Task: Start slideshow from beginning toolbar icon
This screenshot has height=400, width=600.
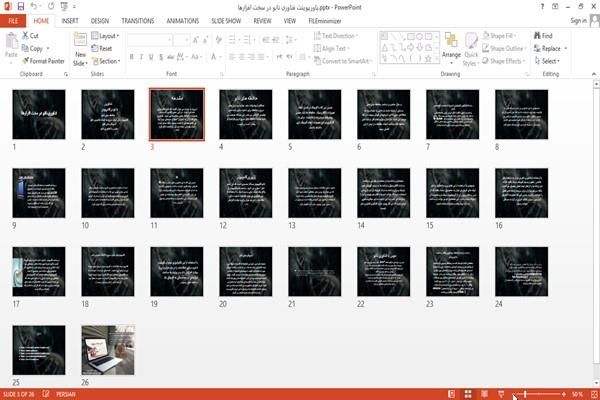Action: tap(64, 7)
